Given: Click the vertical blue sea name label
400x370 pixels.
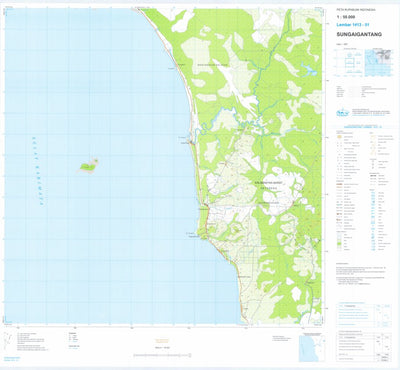Looking at the screenshot, I should pyautogui.click(x=38, y=170).
